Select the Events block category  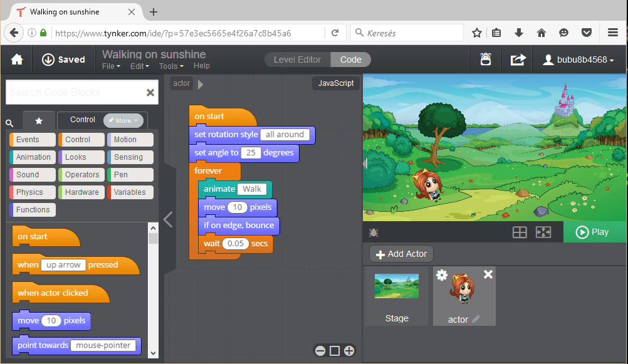pos(33,140)
